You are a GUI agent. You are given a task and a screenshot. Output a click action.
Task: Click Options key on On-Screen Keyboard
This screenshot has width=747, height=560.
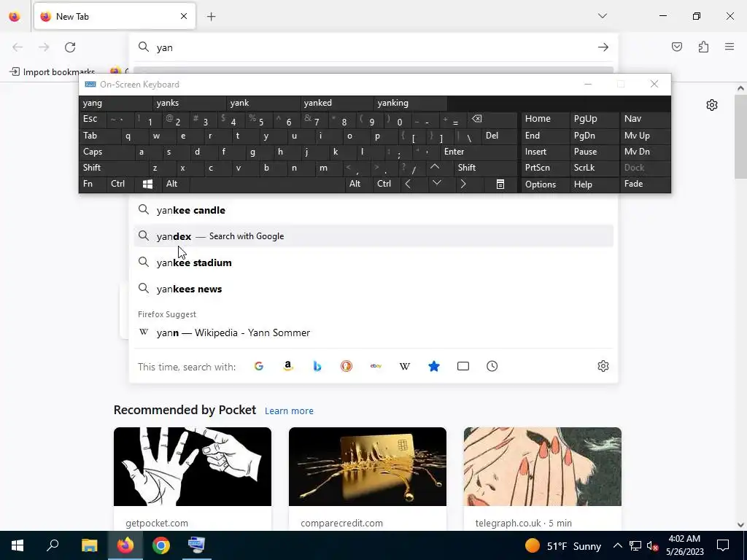point(546,184)
